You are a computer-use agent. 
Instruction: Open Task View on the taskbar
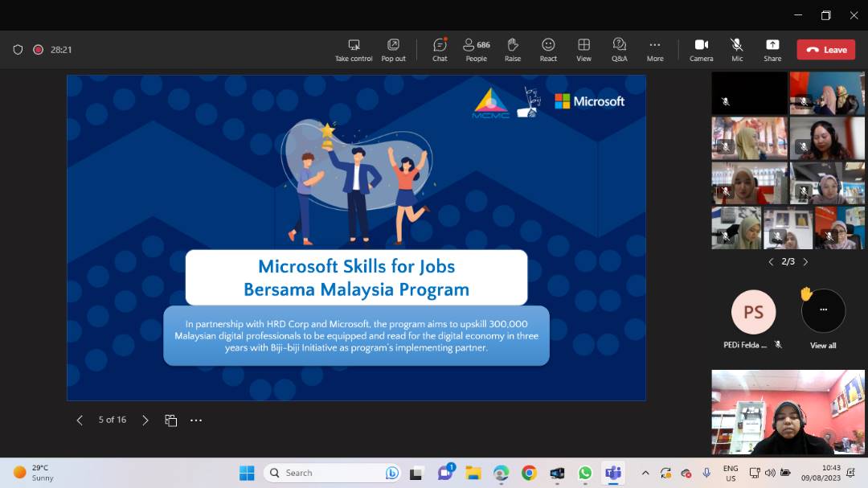416,473
